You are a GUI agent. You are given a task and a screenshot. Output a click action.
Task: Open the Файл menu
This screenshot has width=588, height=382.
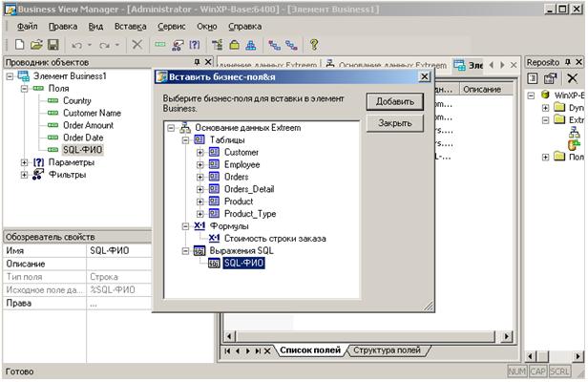click(27, 27)
